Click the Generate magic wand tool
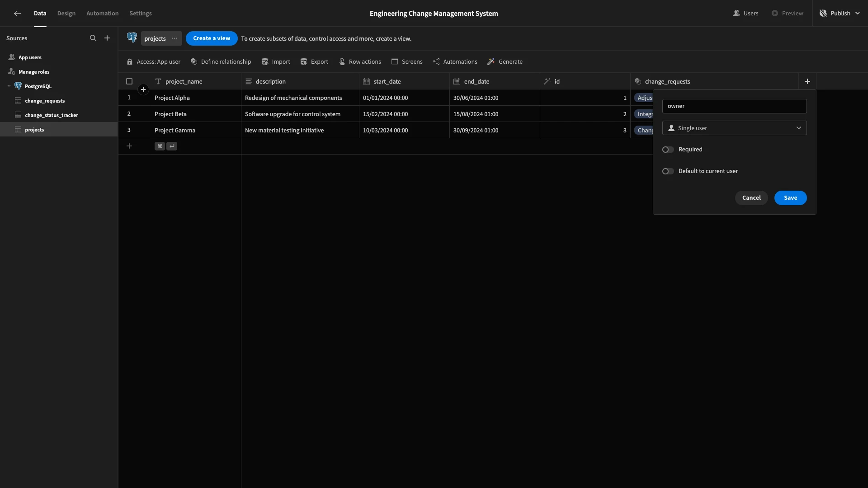Image resolution: width=868 pixels, height=488 pixels. pyautogui.click(x=505, y=62)
